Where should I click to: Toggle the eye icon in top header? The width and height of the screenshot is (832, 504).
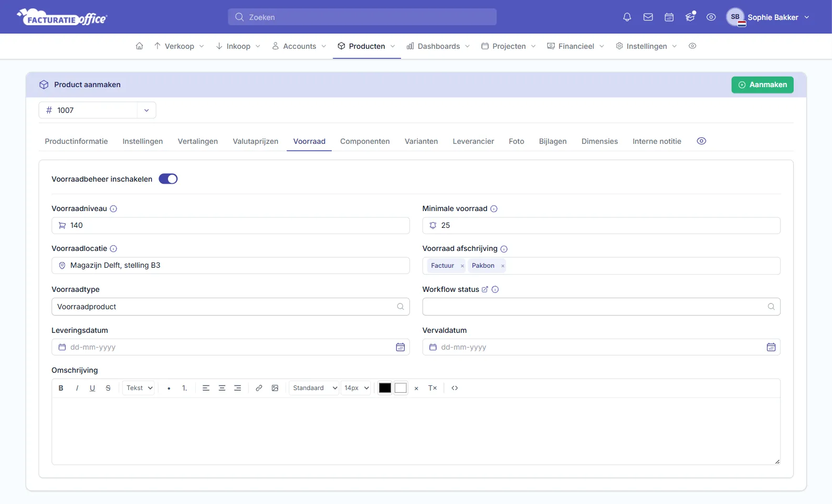pos(711,17)
